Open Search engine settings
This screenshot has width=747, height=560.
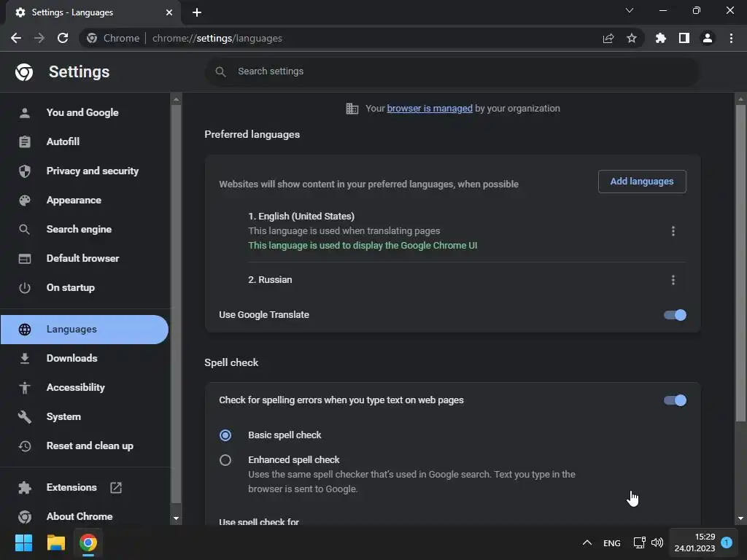(x=79, y=229)
